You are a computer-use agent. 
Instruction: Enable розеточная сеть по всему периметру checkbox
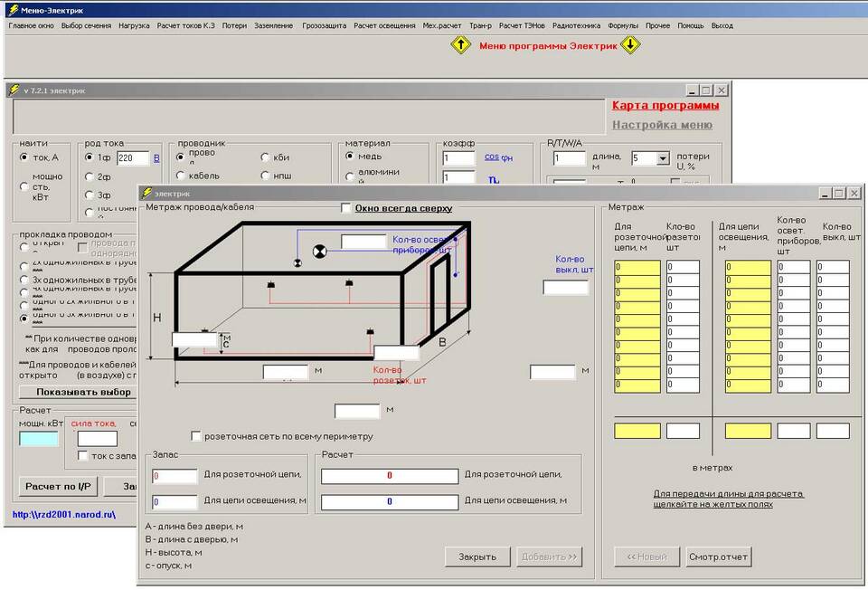click(195, 436)
